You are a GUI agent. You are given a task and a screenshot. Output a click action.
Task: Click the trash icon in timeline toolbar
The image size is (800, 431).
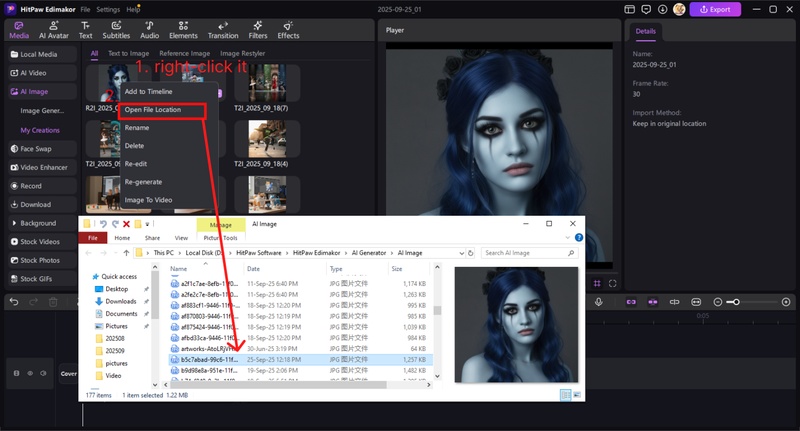pos(53,302)
